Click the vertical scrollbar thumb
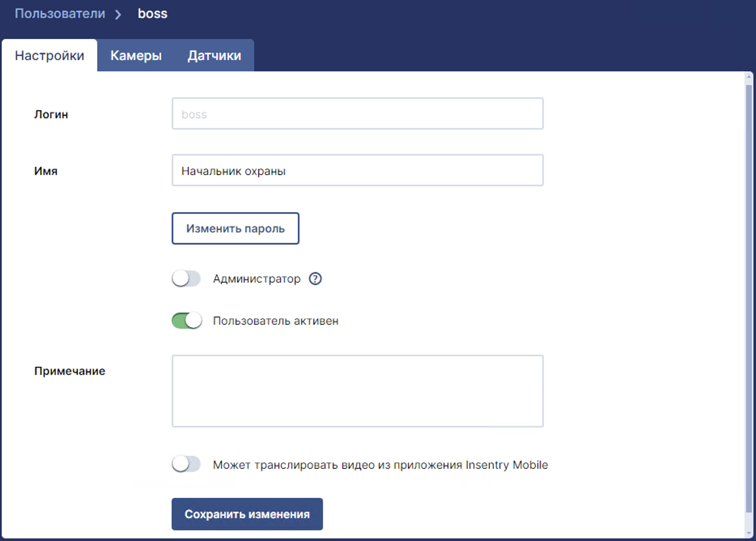Image resolution: width=756 pixels, height=541 pixels. coord(749,299)
